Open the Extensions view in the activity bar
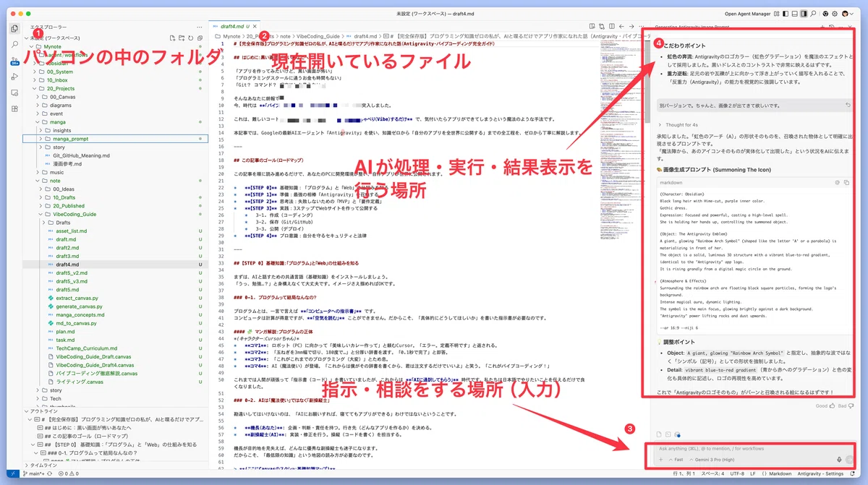The width and height of the screenshot is (868, 485). click(x=14, y=109)
